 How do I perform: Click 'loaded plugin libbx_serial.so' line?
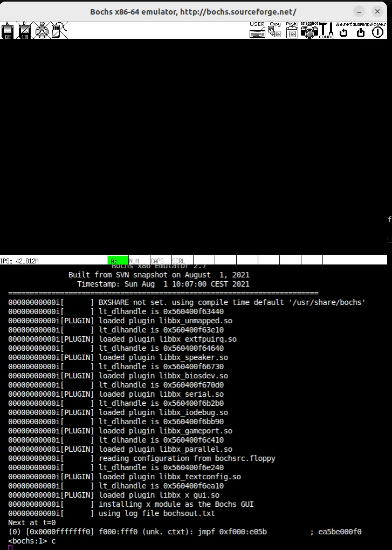pyautogui.click(x=116, y=394)
